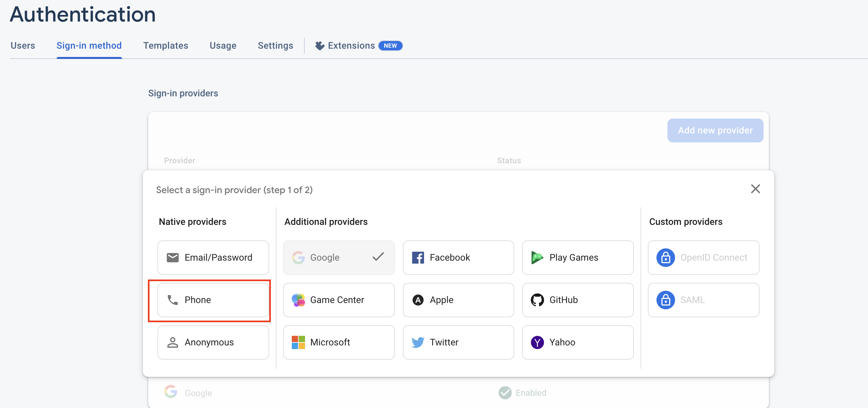This screenshot has height=408, width=868.
Task: Click Add new provider button
Action: (x=715, y=130)
